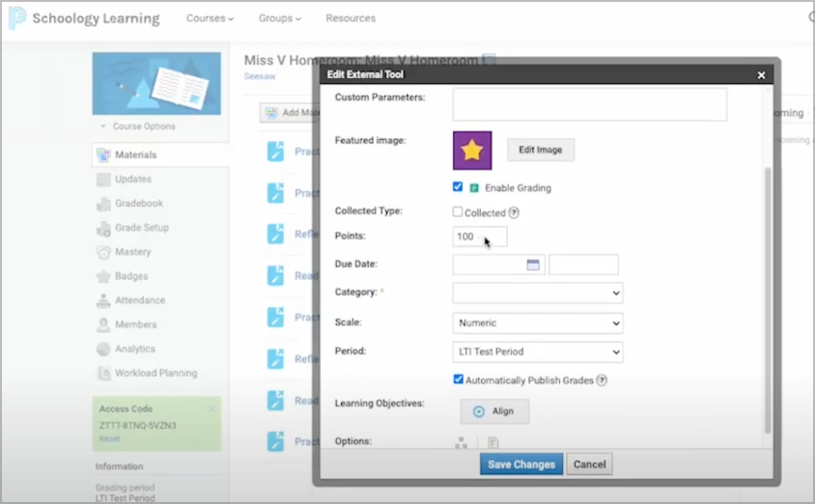This screenshot has height=504, width=815.
Task: Open Gradebook from the course sidebar
Action: tap(138, 204)
